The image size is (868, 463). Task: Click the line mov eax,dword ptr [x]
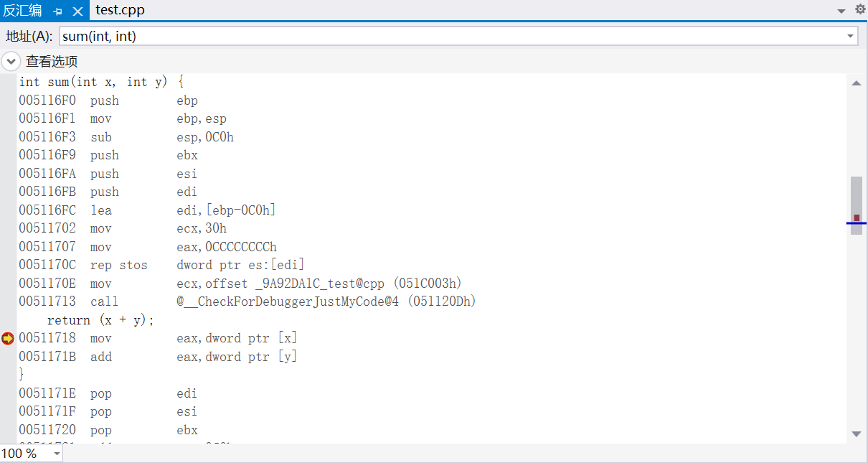158,338
